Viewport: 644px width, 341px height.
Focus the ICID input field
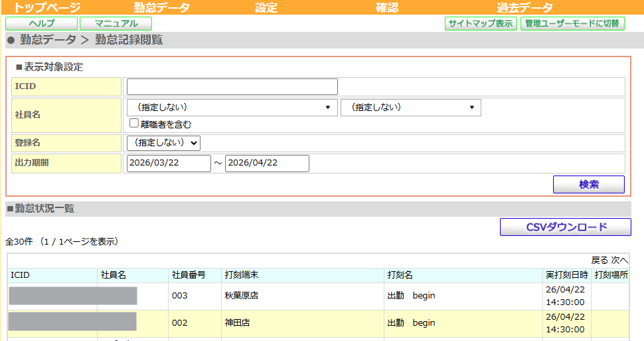[x=232, y=87]
